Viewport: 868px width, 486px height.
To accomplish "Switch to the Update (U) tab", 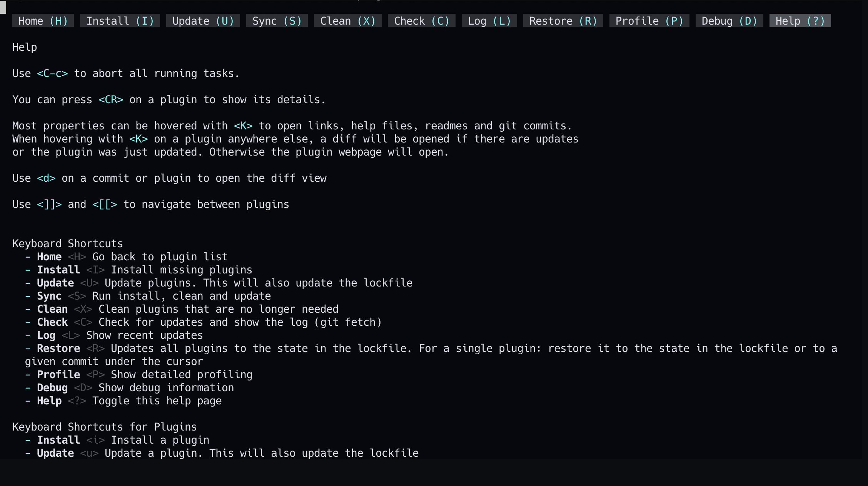I will [203, 21].
